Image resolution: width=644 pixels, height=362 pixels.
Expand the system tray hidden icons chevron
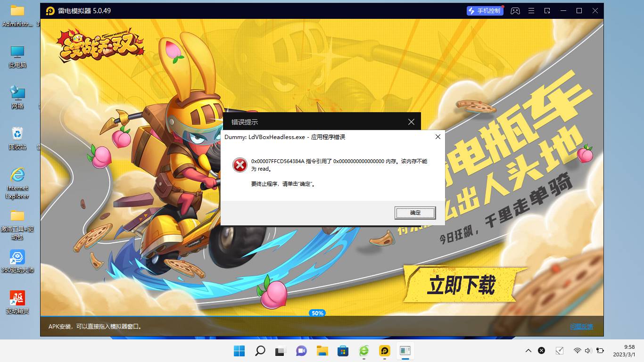[x=528, y=351]
